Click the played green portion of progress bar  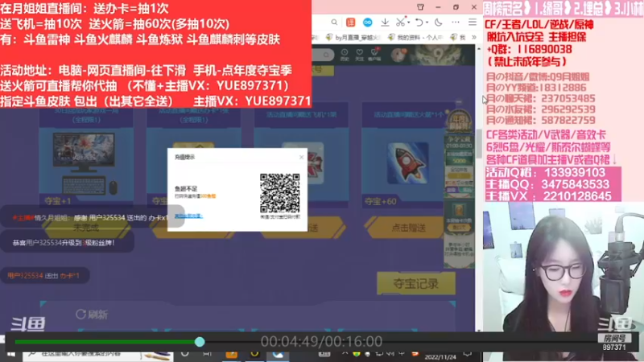pyautogui.click(x=105, y=341)
